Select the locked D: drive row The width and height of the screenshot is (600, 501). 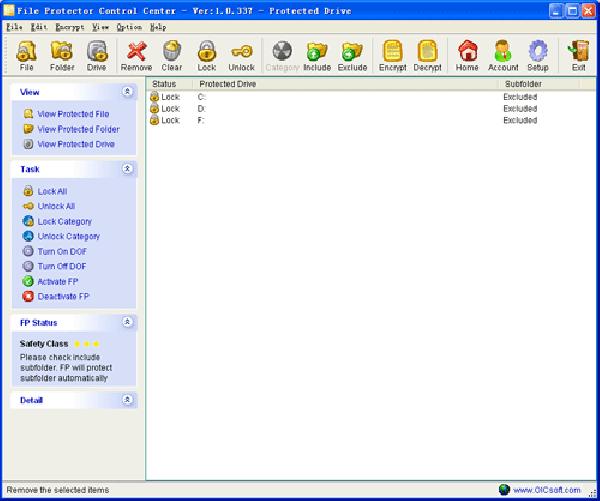click(200, 109)
